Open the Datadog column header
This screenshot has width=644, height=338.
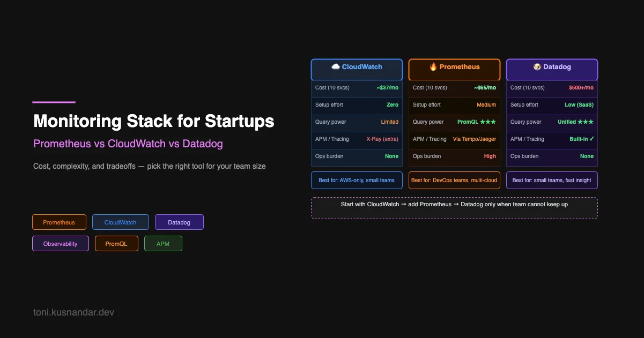click(x=552, y=70)
